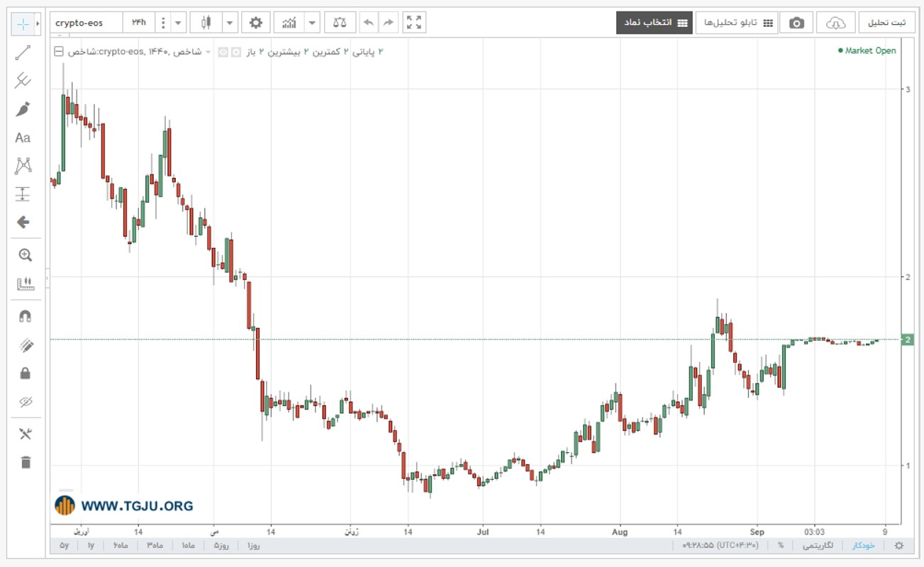Open chart properties gear in top toolbar
The image size is (924, 567).
256,23
